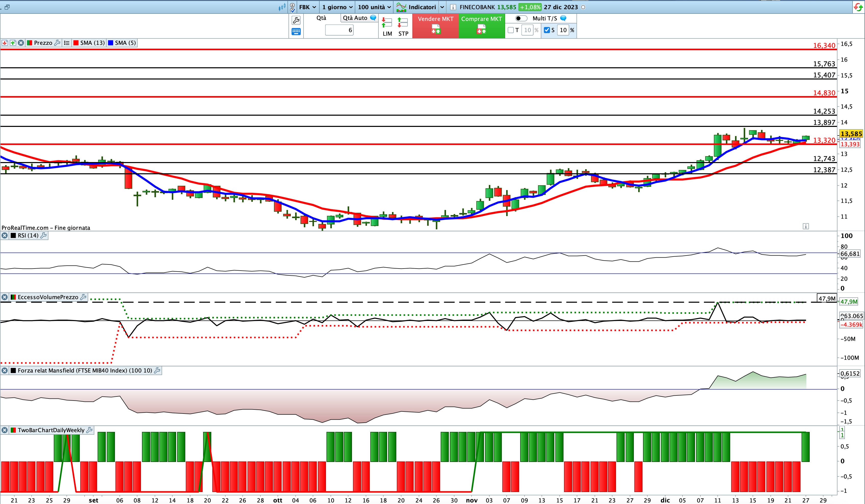The width and height of the screenshot is (865, 504).
Task: Uncheck the S stop-loss checkbox
Action: tap(547, 30)
